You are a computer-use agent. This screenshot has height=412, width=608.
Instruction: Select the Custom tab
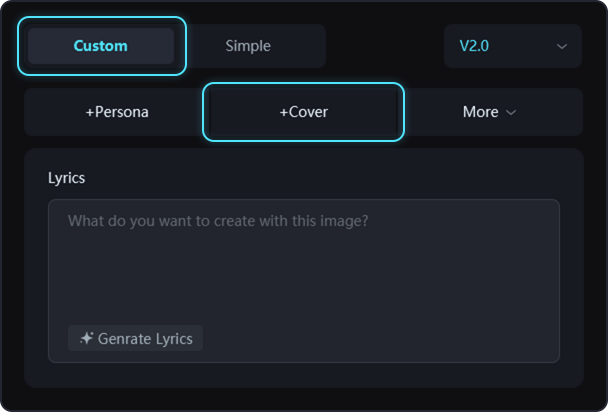pos(101,46)
